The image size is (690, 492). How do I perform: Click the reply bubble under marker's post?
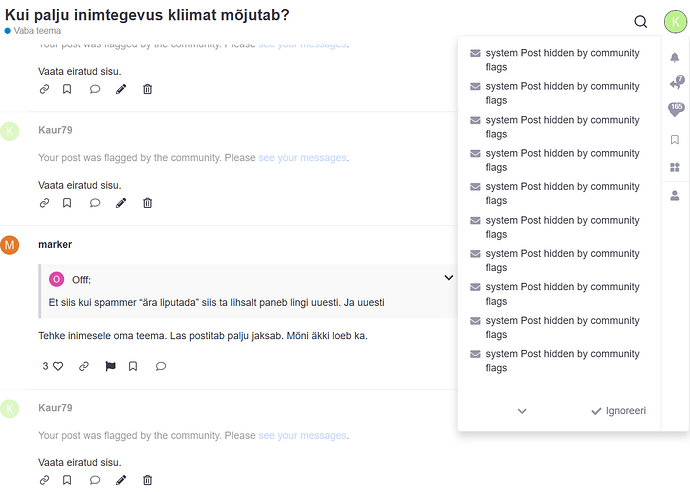tap(161, 366)
